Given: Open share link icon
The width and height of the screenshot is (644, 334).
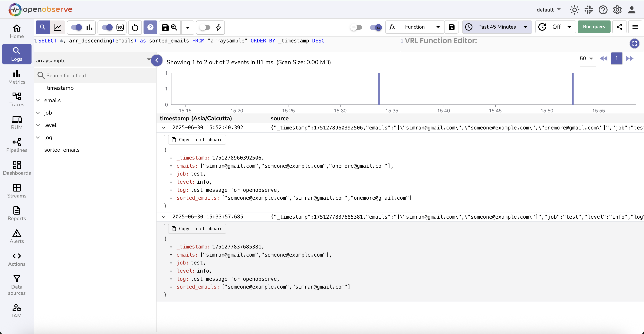Looking at the screenshot, I should 619,27.
